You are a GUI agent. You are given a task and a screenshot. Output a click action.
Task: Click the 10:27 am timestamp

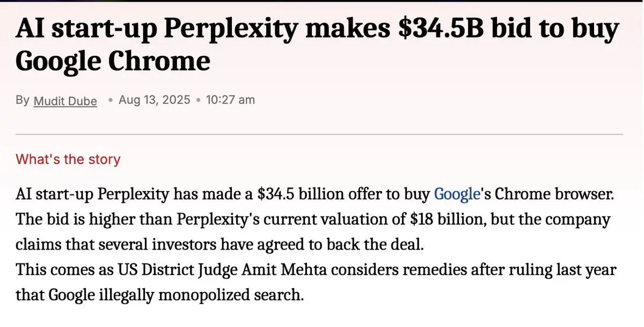tap(231, 100)
